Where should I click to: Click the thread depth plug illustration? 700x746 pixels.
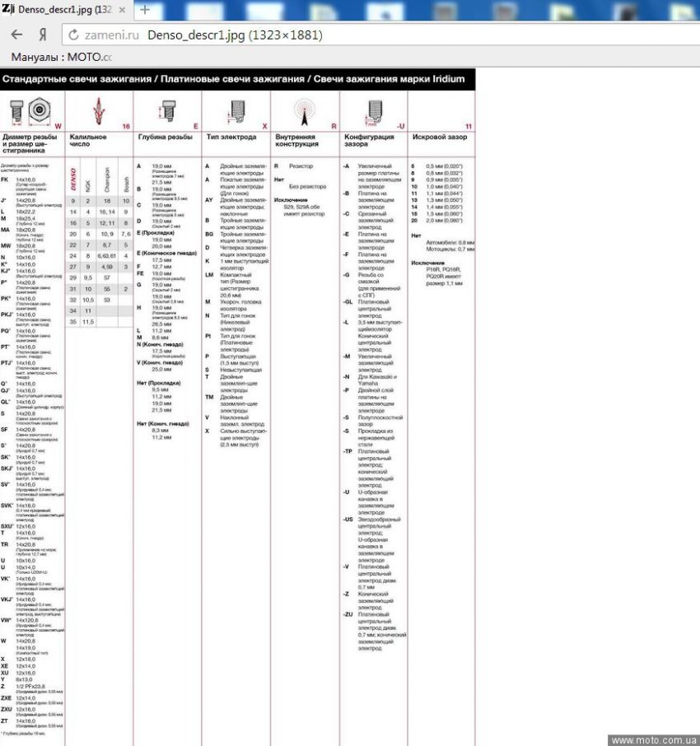click(x=166, y=110)
